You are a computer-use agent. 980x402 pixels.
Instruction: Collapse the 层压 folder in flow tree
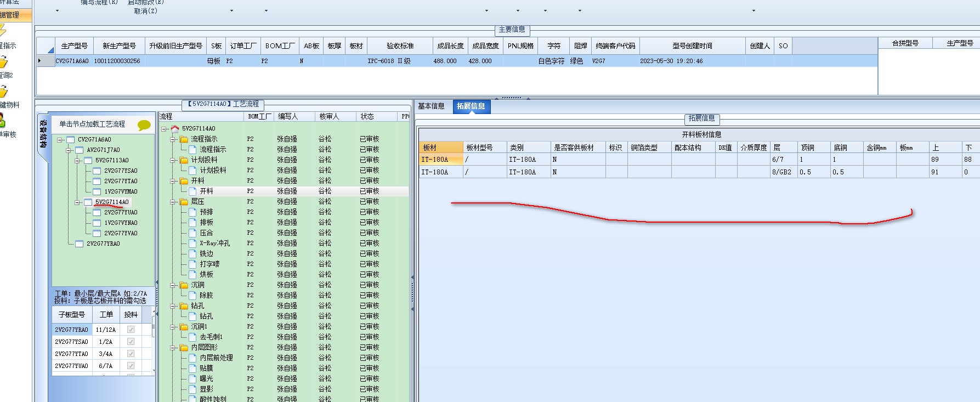(173, 202)
